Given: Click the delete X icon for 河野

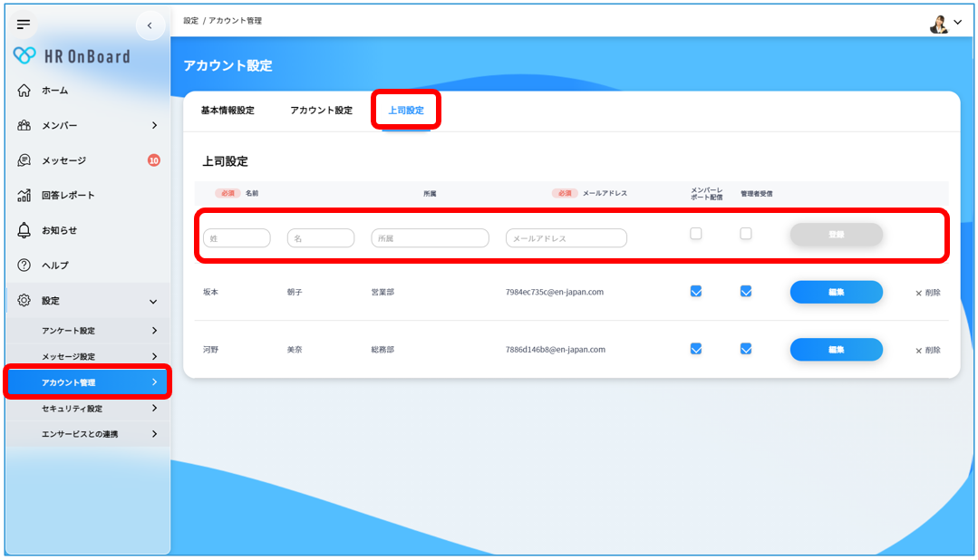Looking at the screenshot, I should click(x=919, y=351).
